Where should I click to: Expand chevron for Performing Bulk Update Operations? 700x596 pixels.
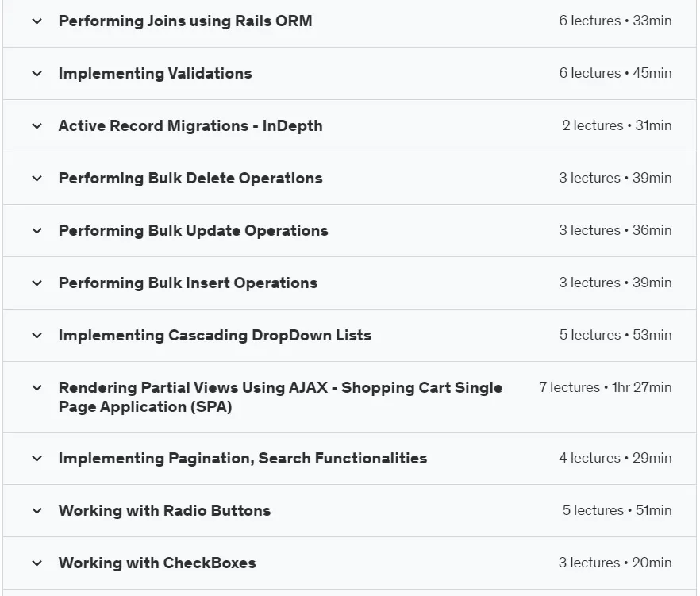click(37, 231)
